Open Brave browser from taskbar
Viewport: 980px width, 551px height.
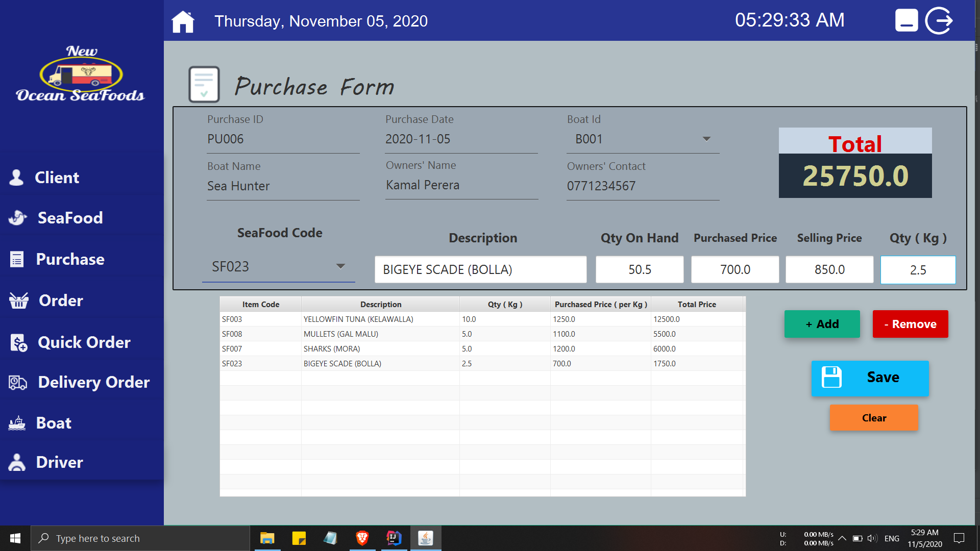click(362, 538)
